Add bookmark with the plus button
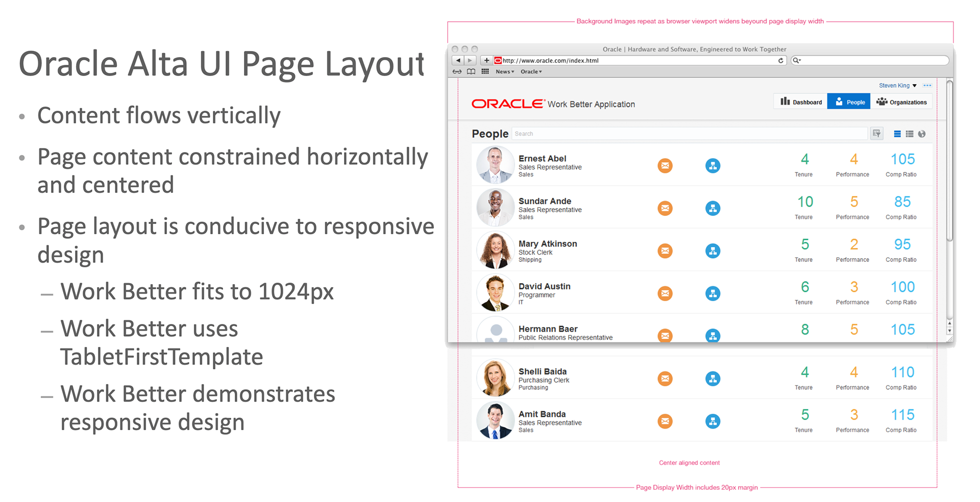The image size is (980, 502). click(486, 60)
